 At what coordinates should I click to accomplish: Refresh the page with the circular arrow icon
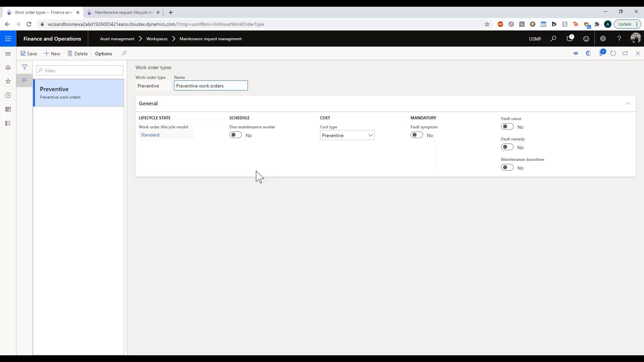[613, 53]
